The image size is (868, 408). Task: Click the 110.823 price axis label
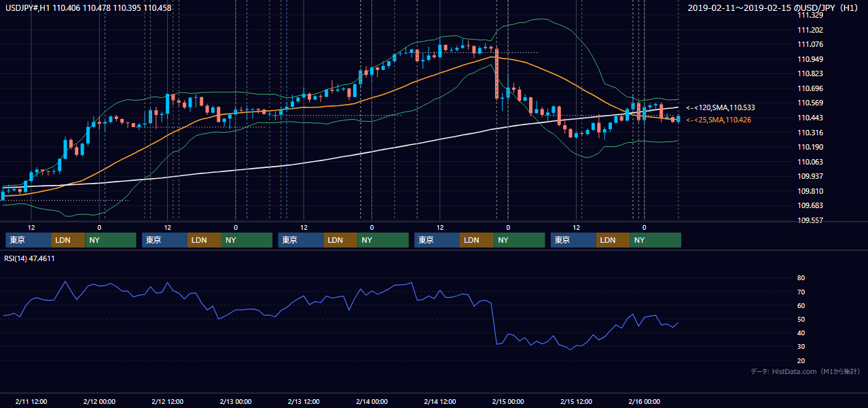pyautogui.click(x=810, y=74)
